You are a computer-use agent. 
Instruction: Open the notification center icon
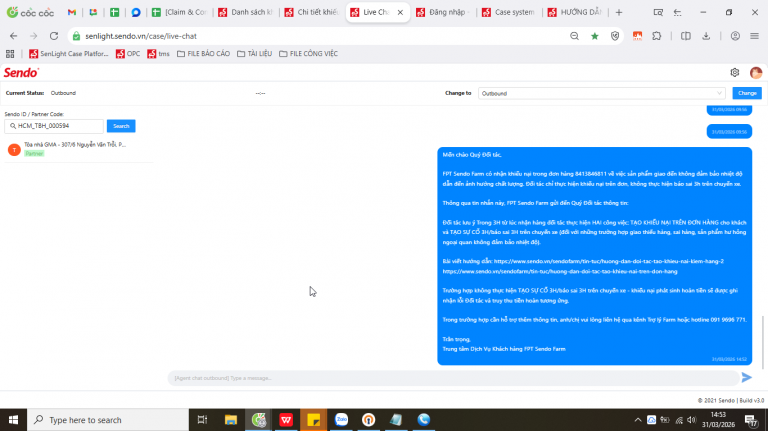tap(751, 420)
